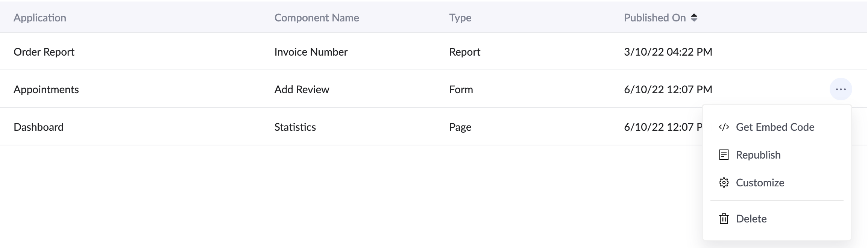The height and width of the screenshot is (248, 868).
Task: Click the three-dot more options button
Action: [x=841, y=89]
